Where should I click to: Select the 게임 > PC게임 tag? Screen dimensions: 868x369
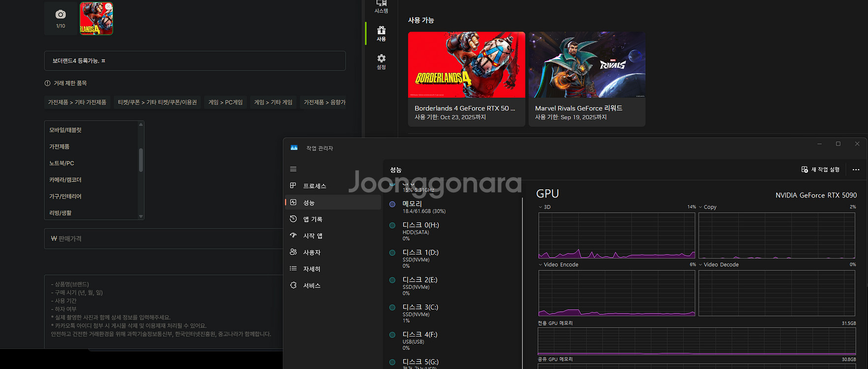(226, 102)
